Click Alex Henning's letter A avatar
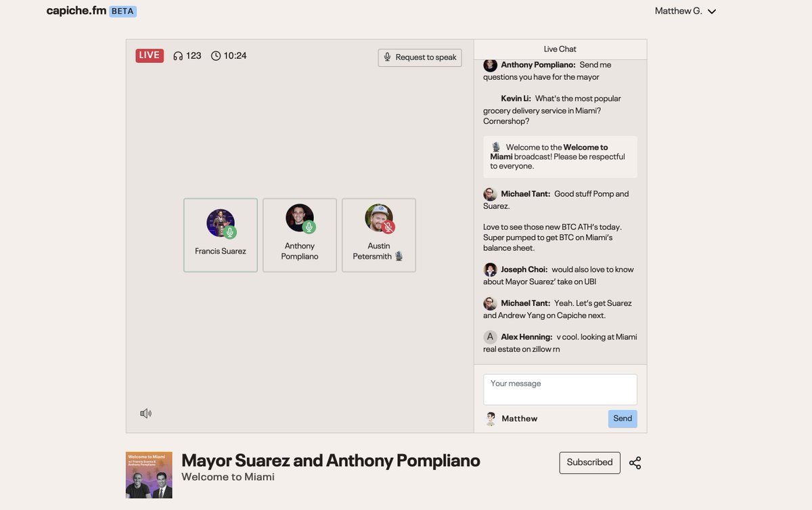This screenshot has height=510, width=812. point(491,337)
